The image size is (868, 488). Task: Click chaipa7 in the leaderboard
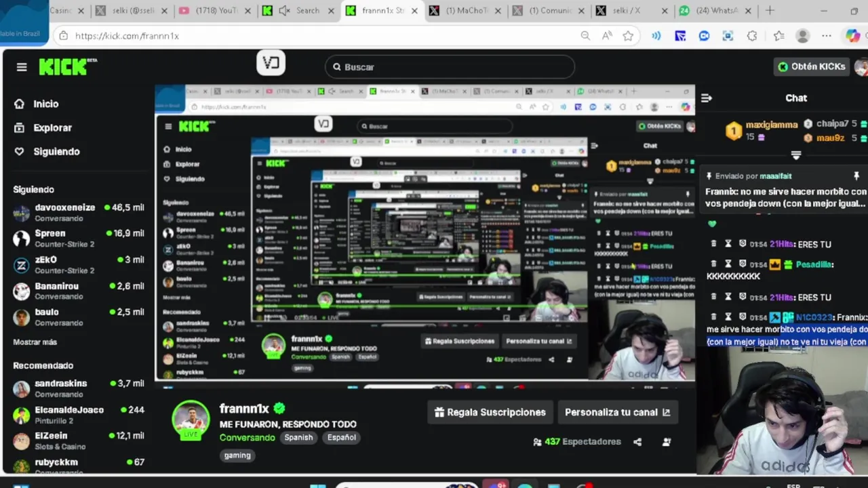click(x=835, y=124)
